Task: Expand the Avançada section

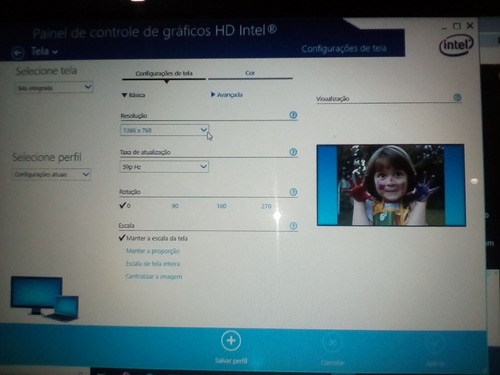Action: coord(227,95)
